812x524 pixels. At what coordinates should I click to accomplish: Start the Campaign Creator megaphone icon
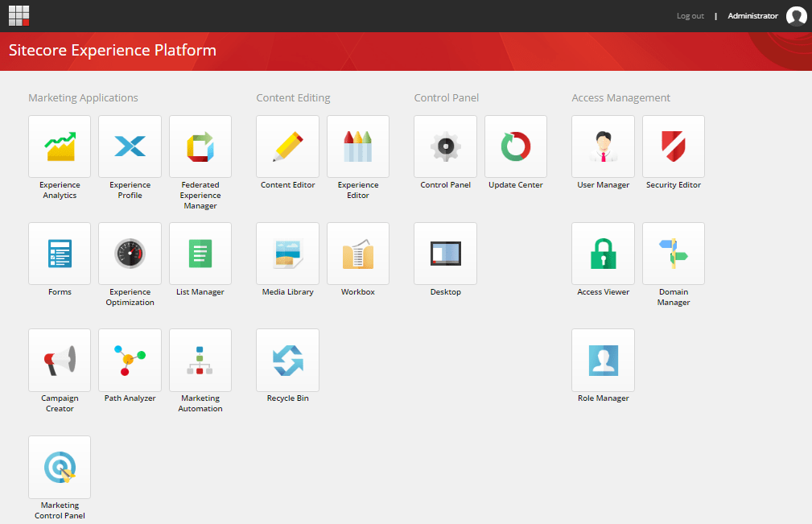coord(60,360)
